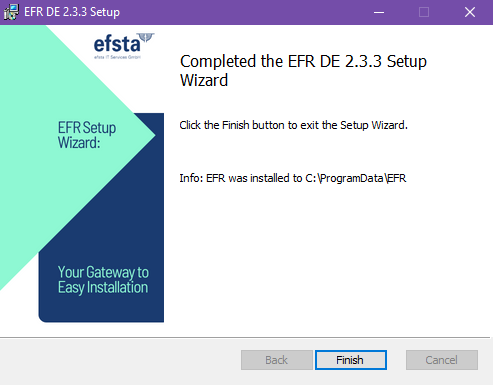Click the Info install path text line
Viewport: 493px width, 385px height.
pos(293,178)
